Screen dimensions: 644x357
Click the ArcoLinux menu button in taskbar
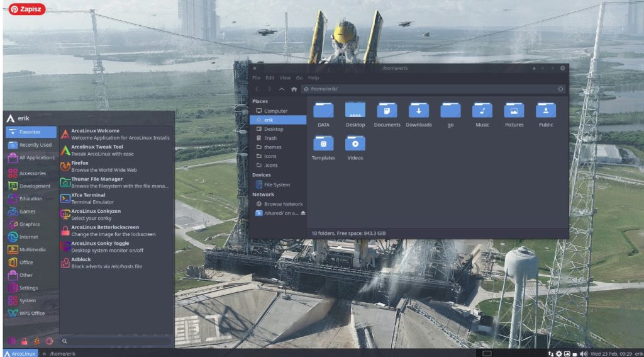click(20, 353)
